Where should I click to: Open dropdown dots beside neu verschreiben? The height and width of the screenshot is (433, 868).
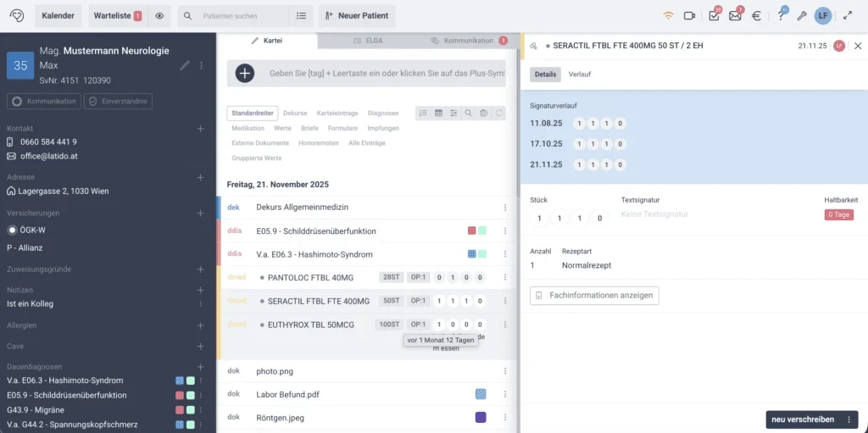point(849,419)
